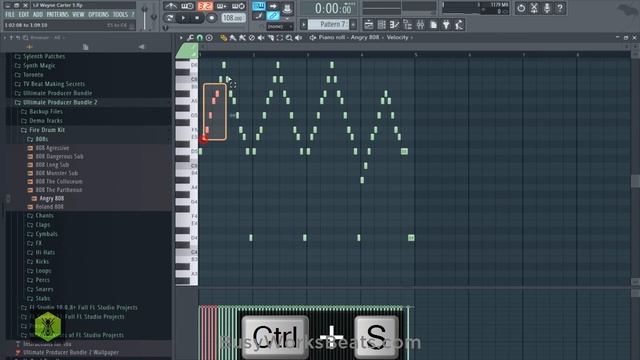Click the tempo display showing 108
640x360 pixels.
(233, 18)
